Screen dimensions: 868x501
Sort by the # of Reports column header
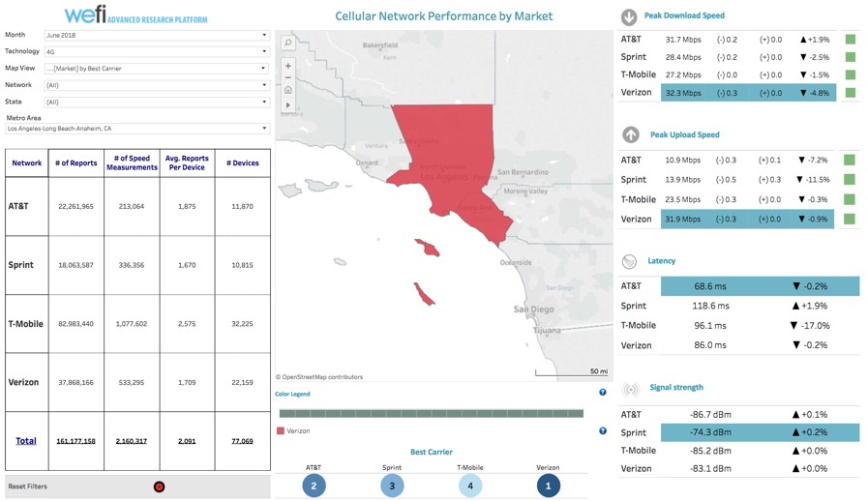75,163
